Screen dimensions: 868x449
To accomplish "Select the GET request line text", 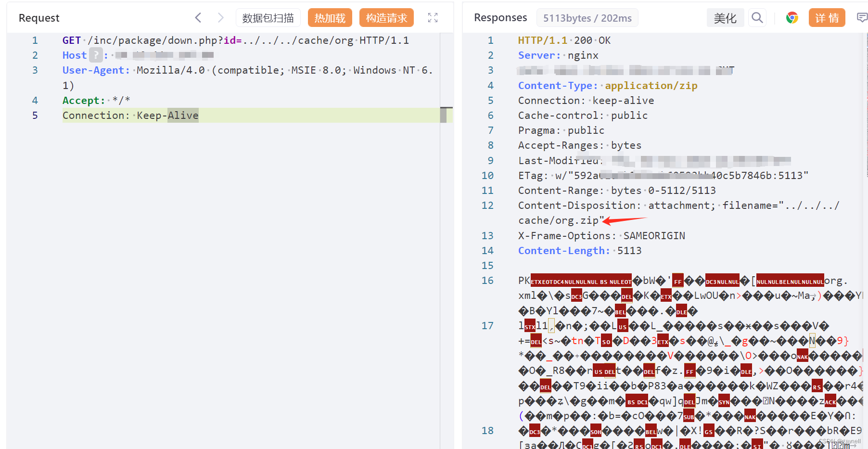I will point(236,40).
